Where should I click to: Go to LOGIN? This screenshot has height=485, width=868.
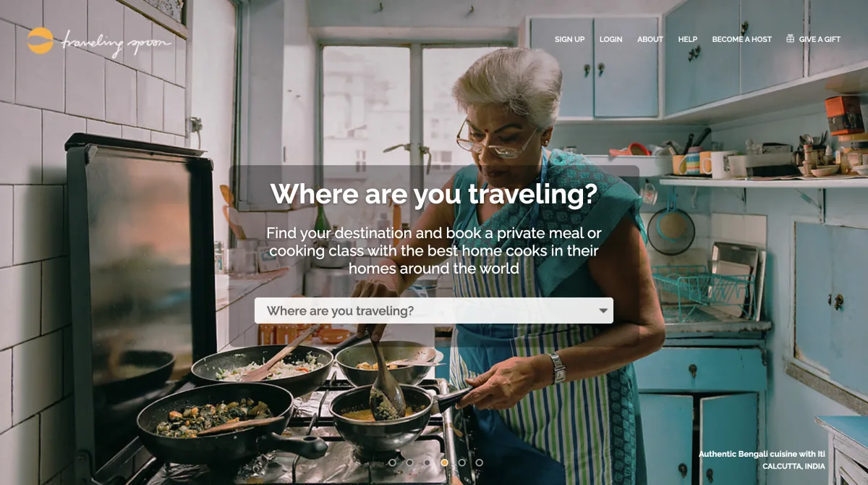pos(610,39)
